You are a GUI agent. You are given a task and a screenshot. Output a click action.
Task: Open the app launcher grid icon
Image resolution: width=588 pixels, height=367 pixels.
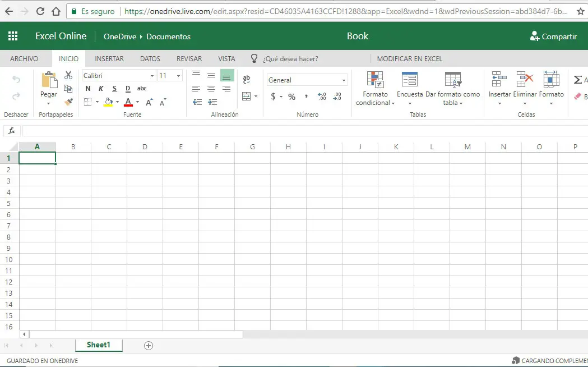pyautogui.click(x=13, y=36)
